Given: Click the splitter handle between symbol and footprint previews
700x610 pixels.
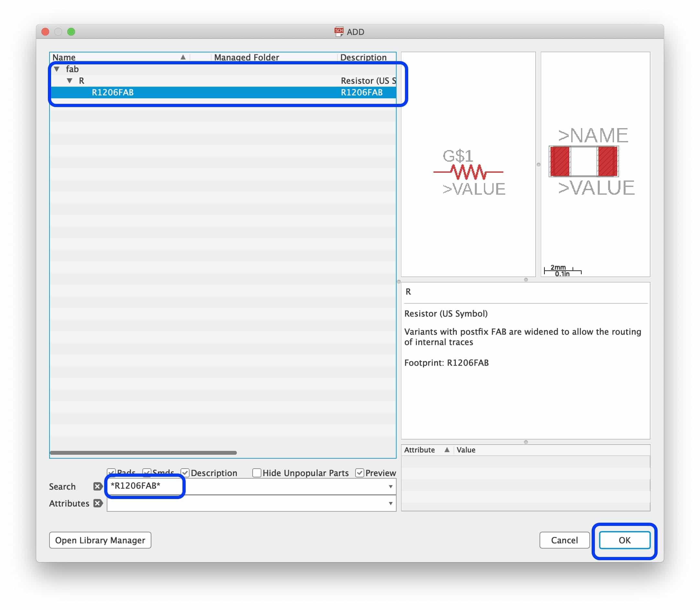Looking at the screenshot, I should click(538, 165).
